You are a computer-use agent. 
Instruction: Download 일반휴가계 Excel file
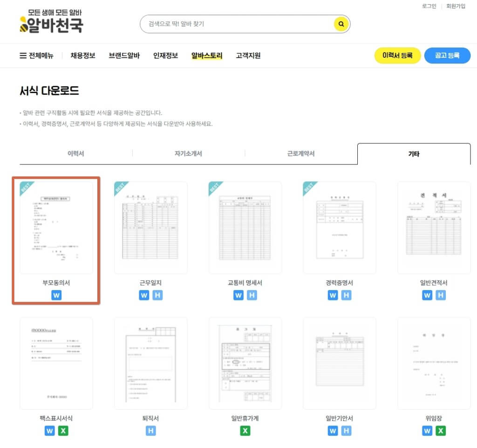(x=245, y=431)
